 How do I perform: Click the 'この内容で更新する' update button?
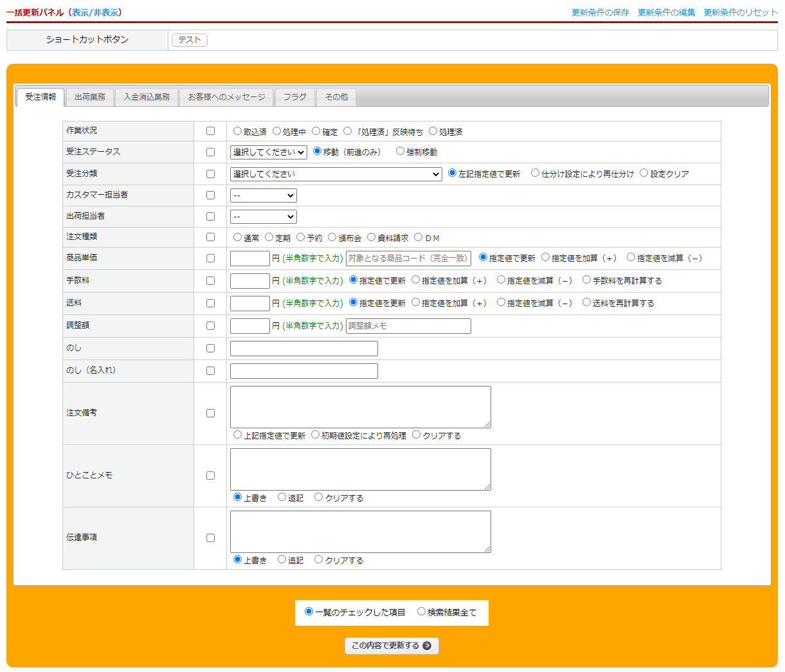click(392, 646)
